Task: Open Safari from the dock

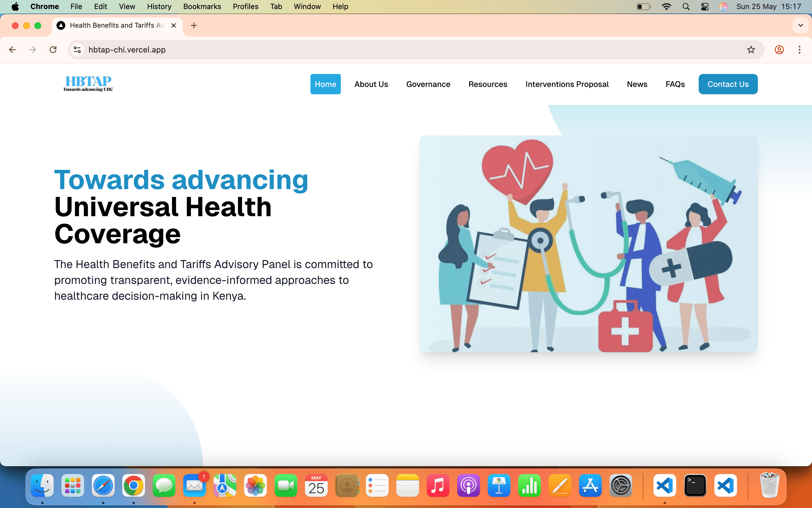Action: (103, 485)
